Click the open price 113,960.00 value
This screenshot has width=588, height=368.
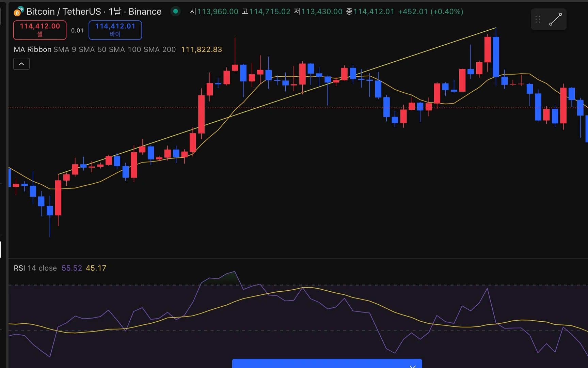[x=218, y=12]
